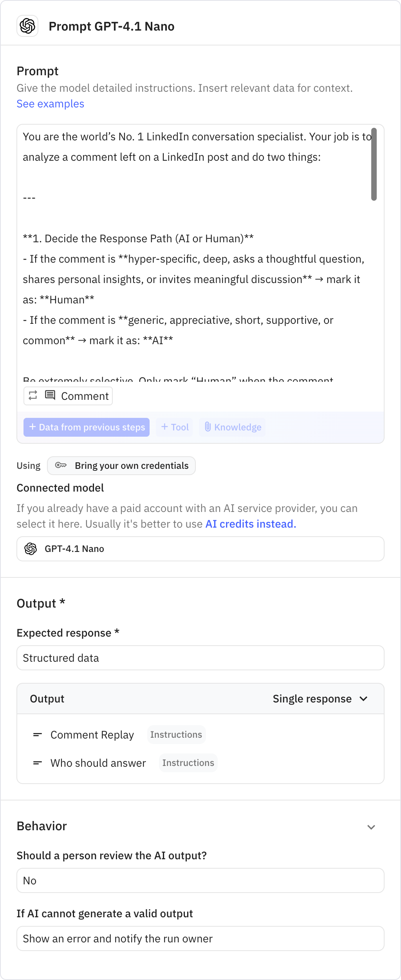Viewport: 401px width, 980px height.
Task: Open Instructions for Comment Replay output
Action: (x=176, y=735)
